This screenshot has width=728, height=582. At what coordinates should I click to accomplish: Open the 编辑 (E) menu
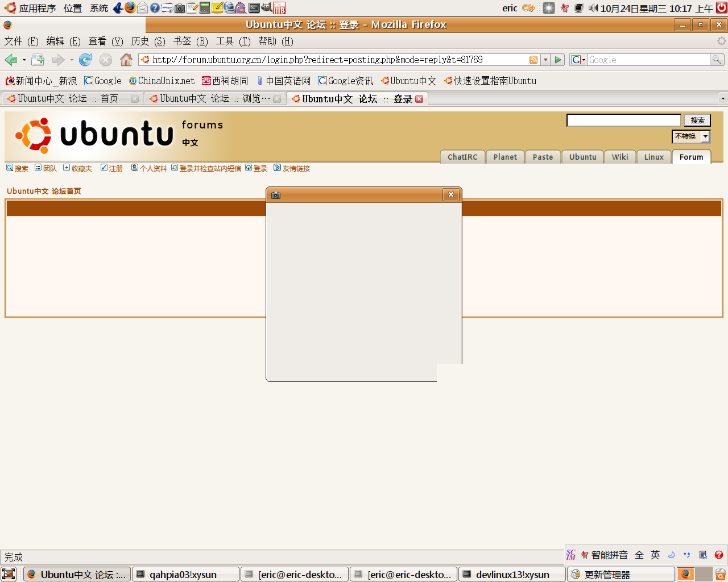(63, 41)
